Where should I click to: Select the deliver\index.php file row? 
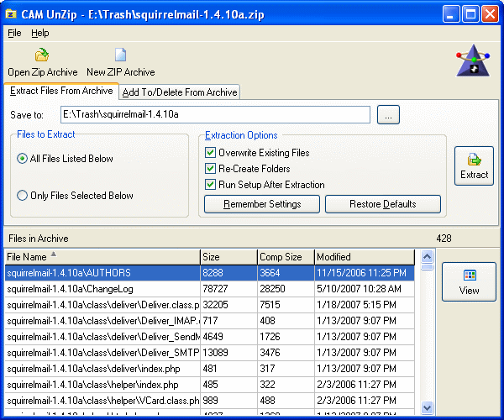pos(209,369)
